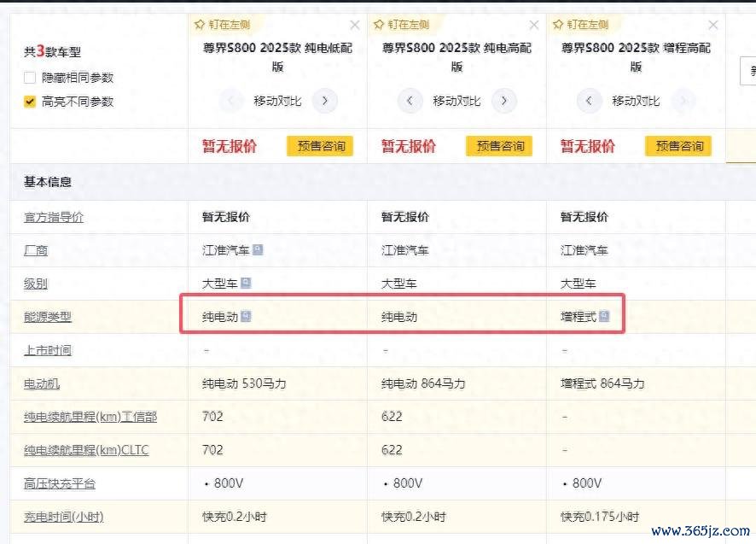Enable the 隐藏相同参数 checkbox

tap(30, 77)
